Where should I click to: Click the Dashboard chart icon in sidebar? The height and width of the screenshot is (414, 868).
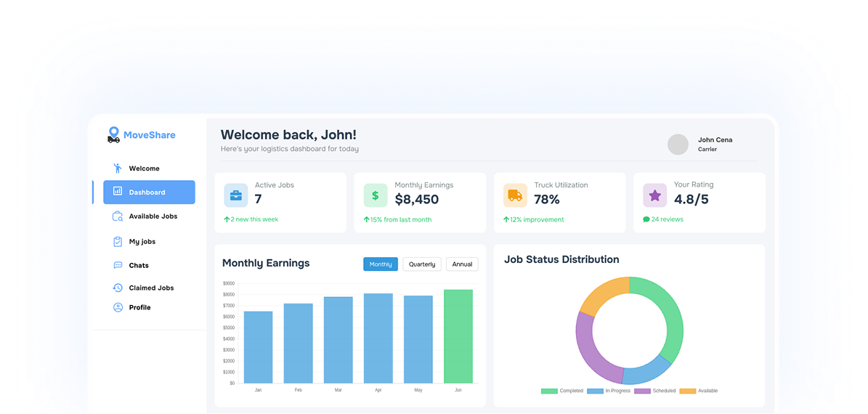point(118,192)
